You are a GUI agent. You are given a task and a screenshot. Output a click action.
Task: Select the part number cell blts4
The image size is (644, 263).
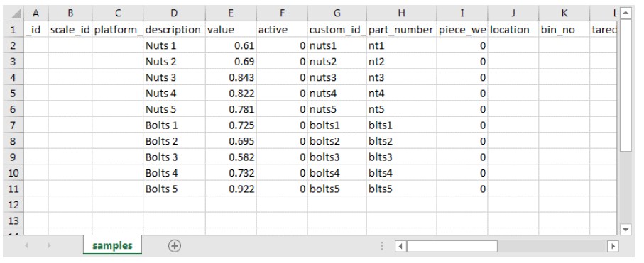pyautogui.click(x=401, y=173)
